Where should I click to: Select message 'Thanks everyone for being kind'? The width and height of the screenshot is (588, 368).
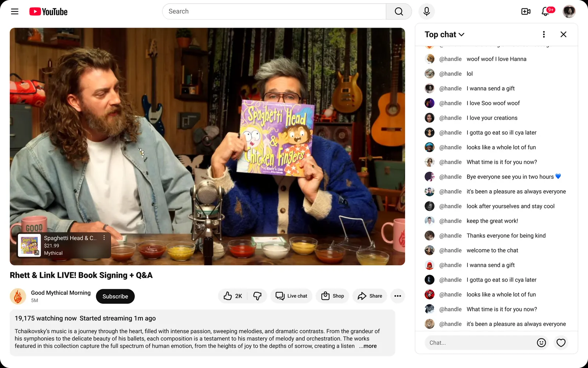coord(506,236)
